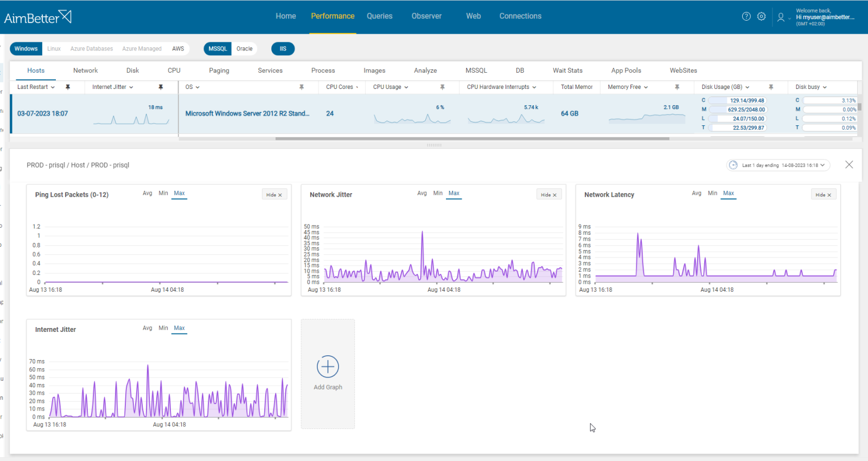Click the M drive disk usage bar
Image resolution: width=868 pixels, height=461 pixels.
[738, 110]
